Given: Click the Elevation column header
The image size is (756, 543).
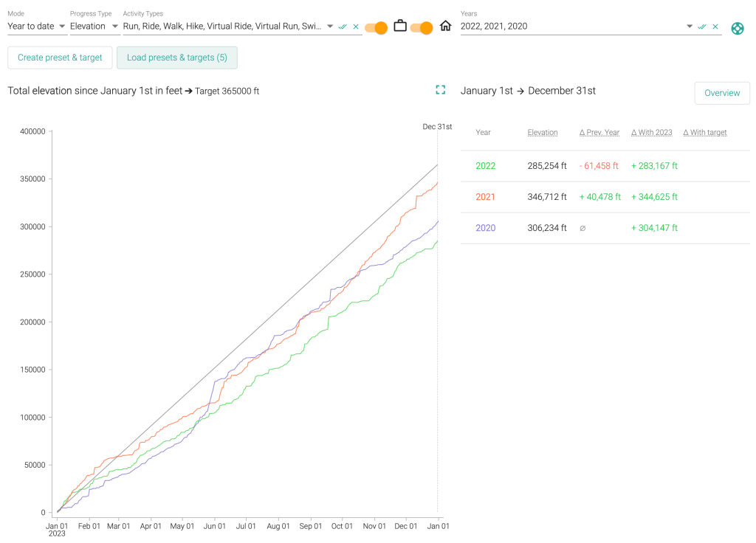Looking at the screenshot, I should pos(543,133).
